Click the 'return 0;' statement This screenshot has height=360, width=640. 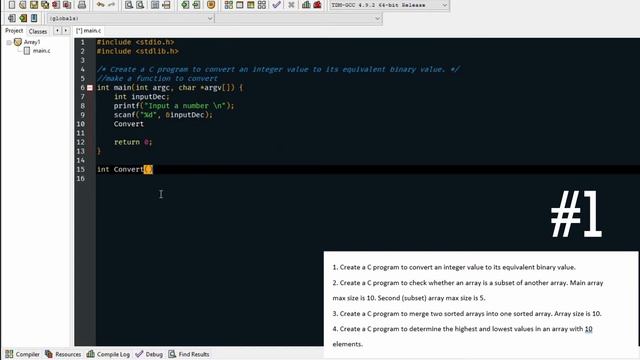133,142
